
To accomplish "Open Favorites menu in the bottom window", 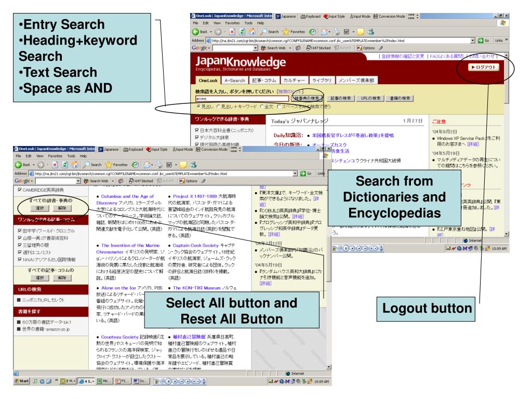I will coord(55,156).
